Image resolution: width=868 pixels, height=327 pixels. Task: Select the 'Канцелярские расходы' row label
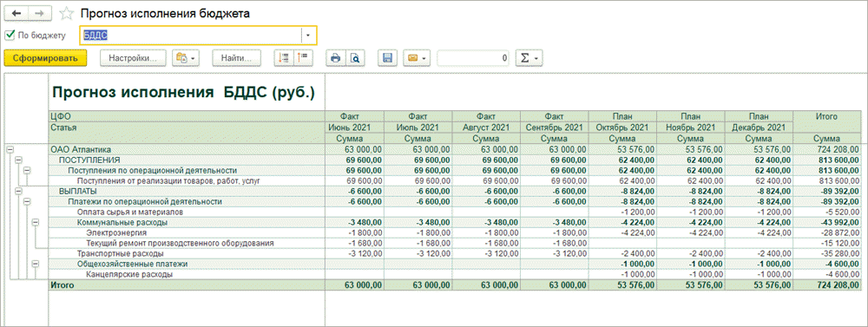click(129, 274)
